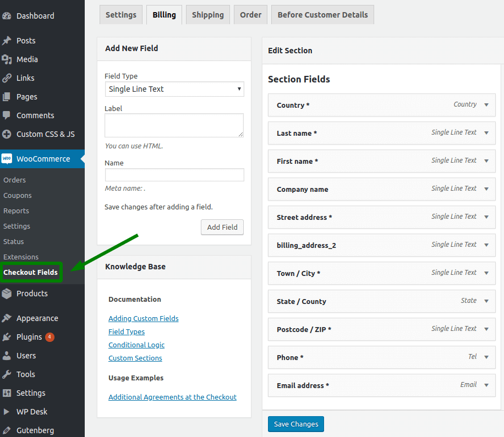The height and width of the screenshot is (437, 504).
Task: Click into the Name input field
Action: pyautogui.click(x=174, y=175)
